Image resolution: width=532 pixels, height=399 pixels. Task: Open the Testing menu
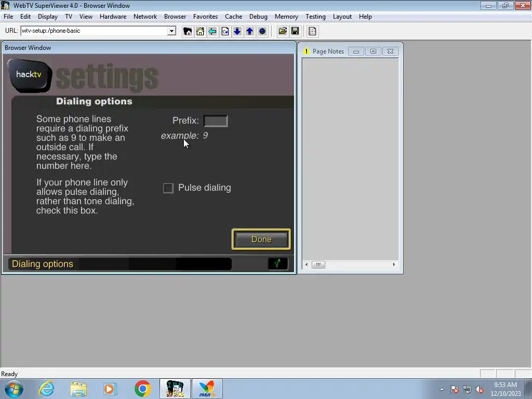(315, 17)
